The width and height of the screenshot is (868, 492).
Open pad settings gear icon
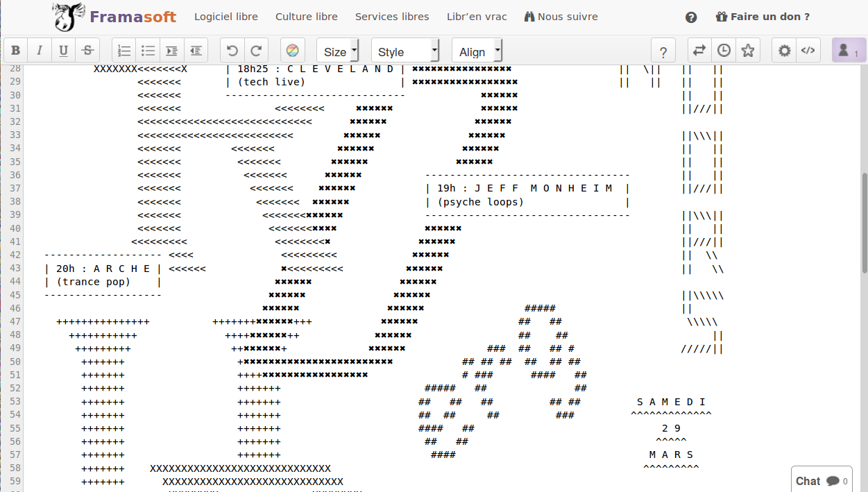pos(784,51)
